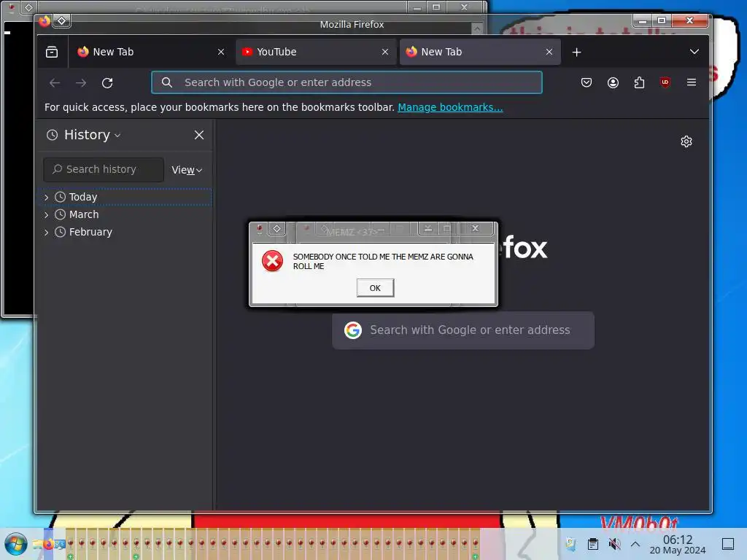
Task: Click the clock icon beside History heading
Action: pyautogui.click(x=52, y=135)
